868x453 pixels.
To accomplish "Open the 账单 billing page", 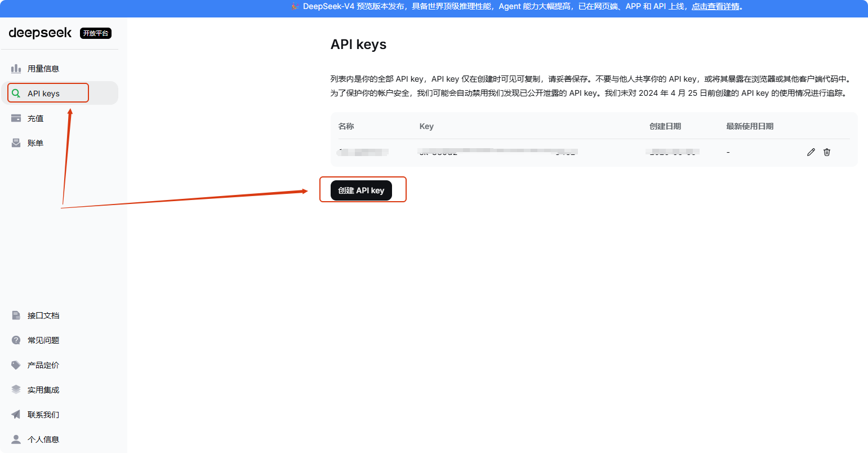I will click(x=60, y=143).
